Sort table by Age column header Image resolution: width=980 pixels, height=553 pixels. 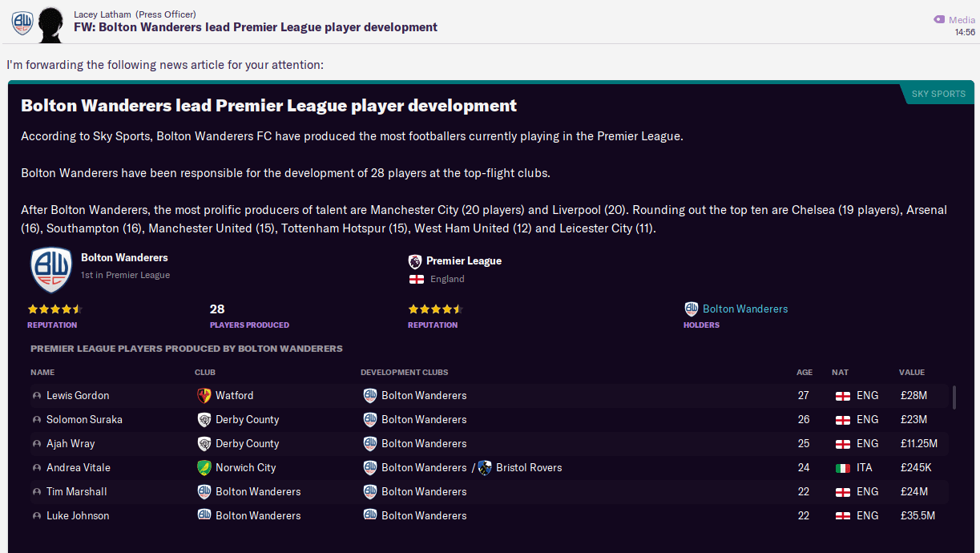[x=805, y=372]
